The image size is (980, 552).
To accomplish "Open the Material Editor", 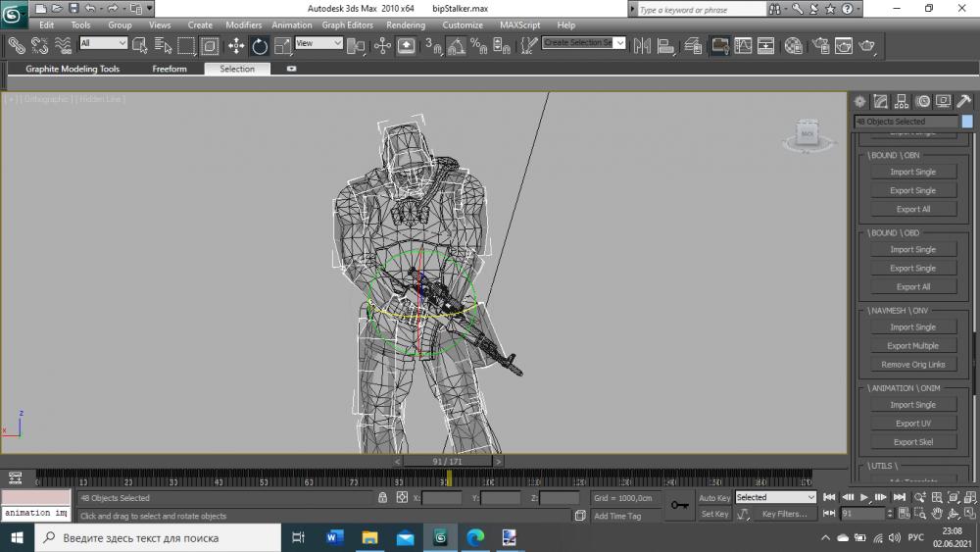I will 794,45.
